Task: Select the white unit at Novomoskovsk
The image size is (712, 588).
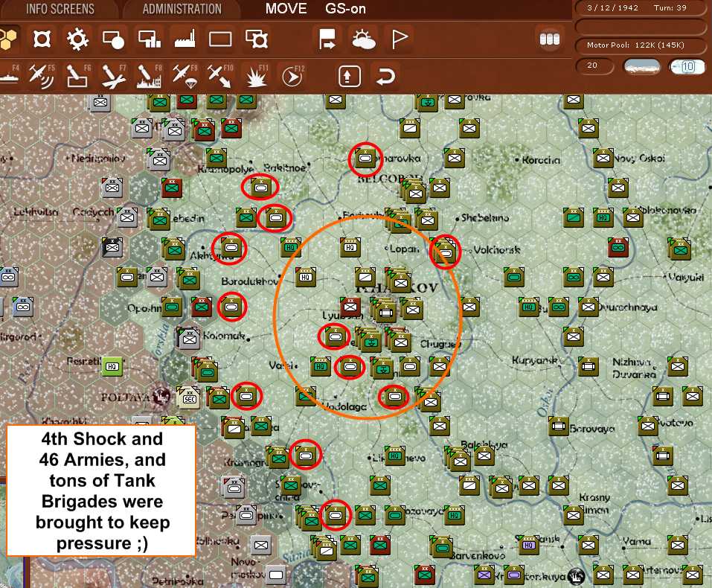Action: tap(275, 575)
